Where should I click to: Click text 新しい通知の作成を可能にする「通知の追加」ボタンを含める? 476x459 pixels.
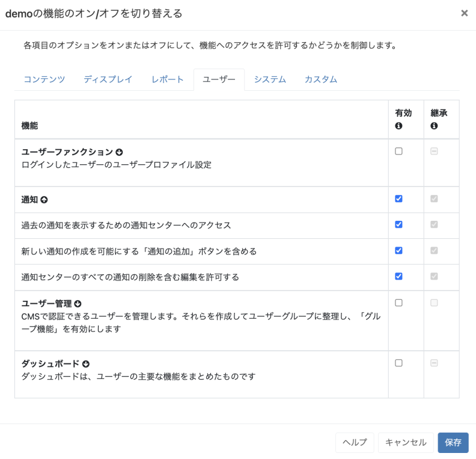139,251
